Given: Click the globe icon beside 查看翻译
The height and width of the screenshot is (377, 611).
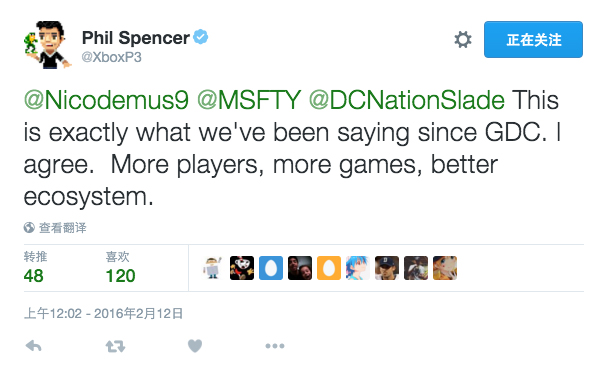Looking at the screenshot, I should [29, 227].
